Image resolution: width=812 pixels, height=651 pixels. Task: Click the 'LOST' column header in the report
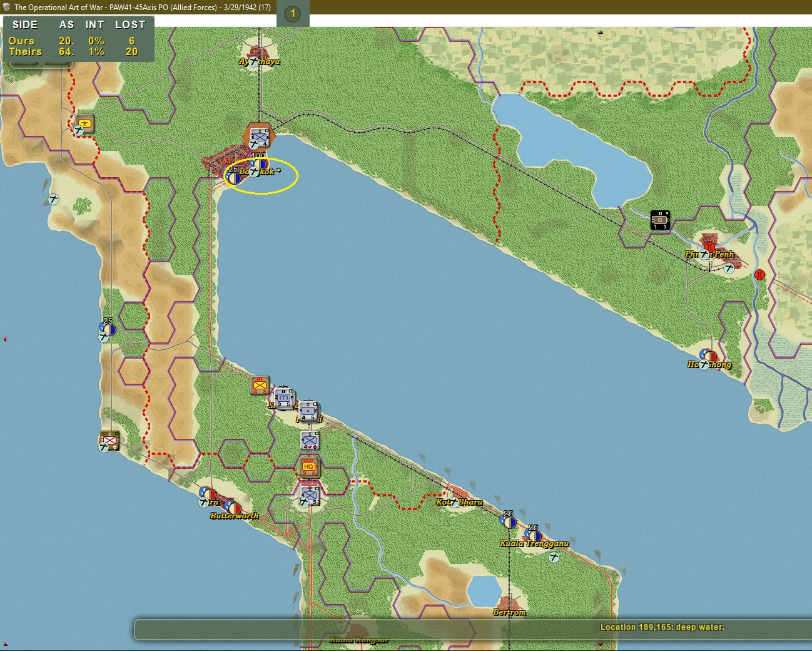pos(130,24)
